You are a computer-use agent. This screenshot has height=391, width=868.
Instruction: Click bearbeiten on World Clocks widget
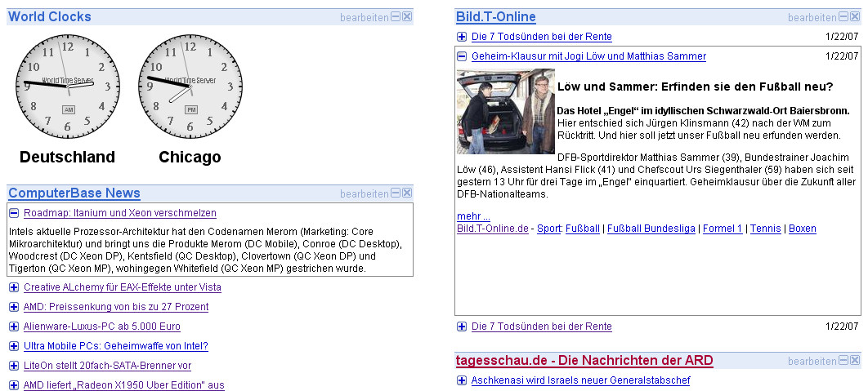tap(365, 18)
